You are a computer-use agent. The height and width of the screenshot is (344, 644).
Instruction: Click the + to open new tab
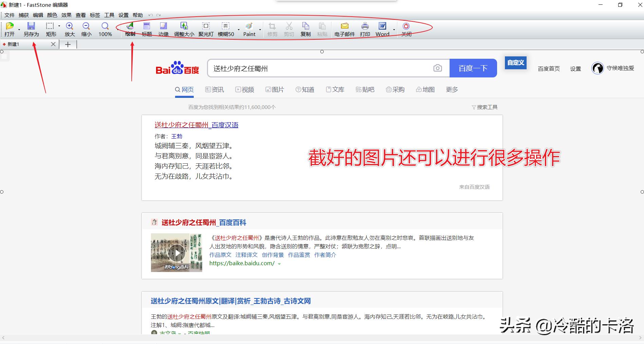pos(68,44)
